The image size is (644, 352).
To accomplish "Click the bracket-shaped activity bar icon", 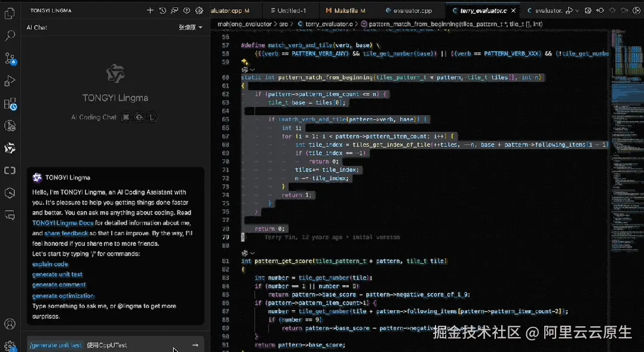I will click(10, 170).
